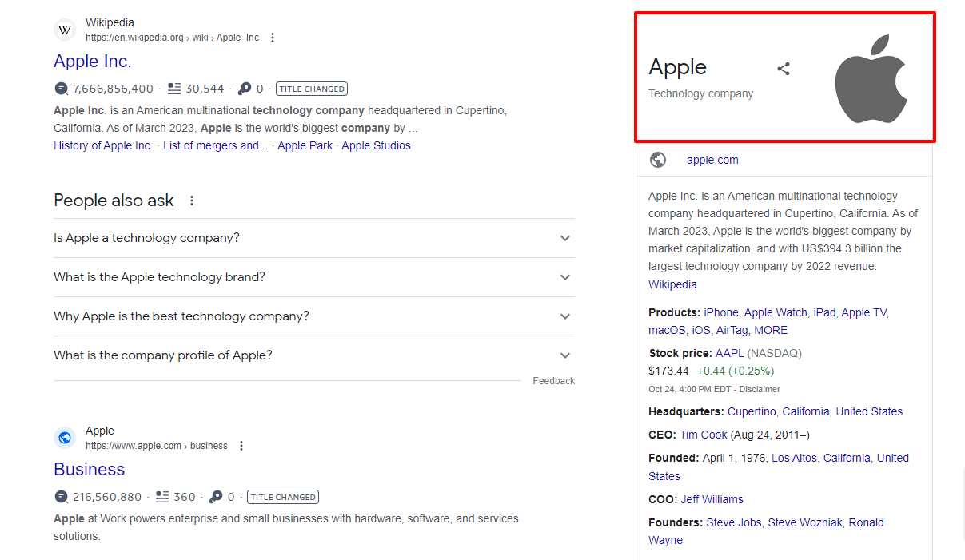Click AAPL stock ticker link
The width and height of the screenshot is (965, 560).
pos(729,353)
